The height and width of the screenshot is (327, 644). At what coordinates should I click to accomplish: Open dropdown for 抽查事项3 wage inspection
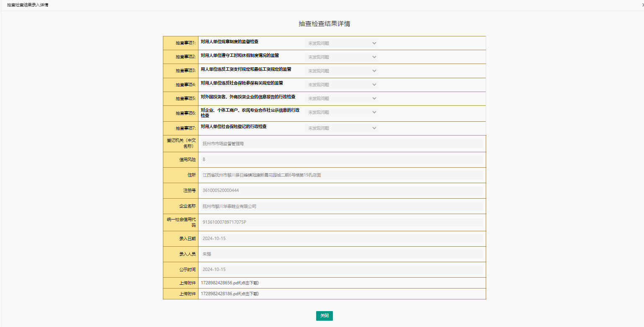point(342,71)
